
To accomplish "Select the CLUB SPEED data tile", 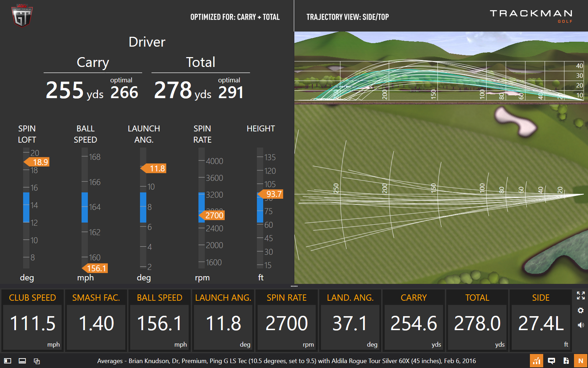I will click(x=33, y=320).
